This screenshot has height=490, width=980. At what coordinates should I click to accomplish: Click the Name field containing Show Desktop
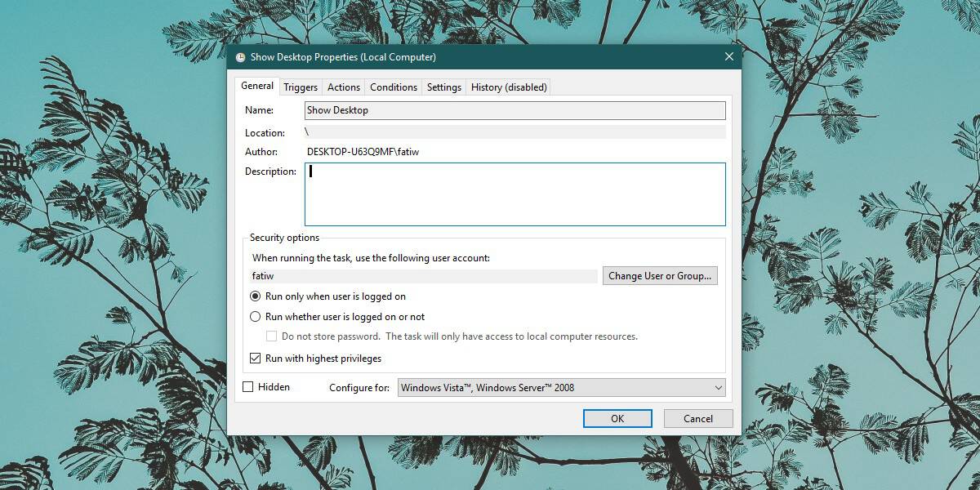click(515, 110)
